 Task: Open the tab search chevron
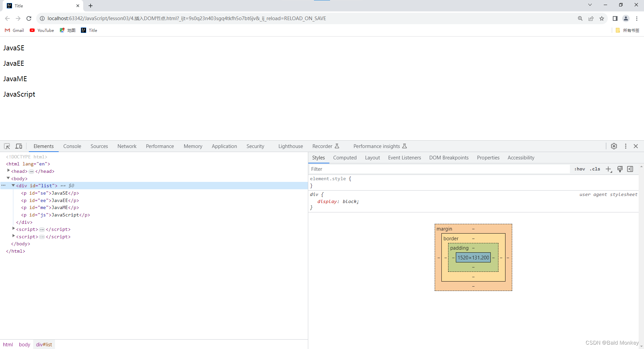(x=590, y=5)
